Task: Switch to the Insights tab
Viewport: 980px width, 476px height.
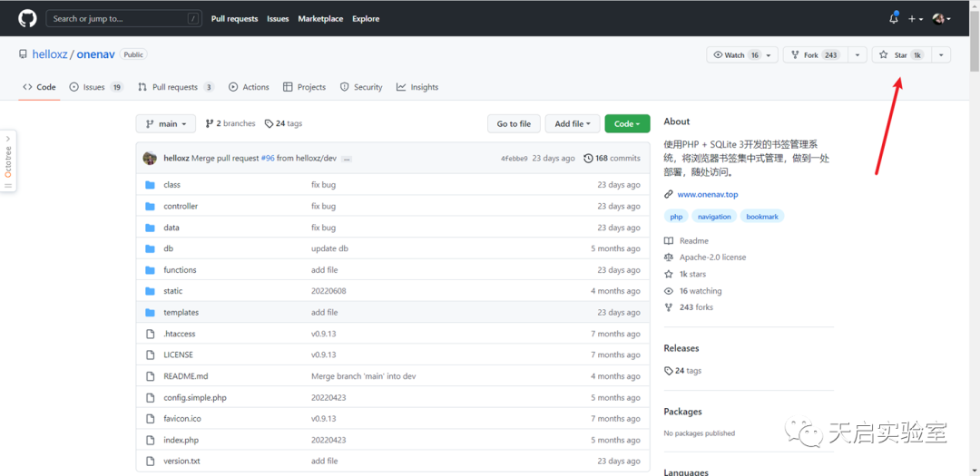Action: (x=416, y=87)
